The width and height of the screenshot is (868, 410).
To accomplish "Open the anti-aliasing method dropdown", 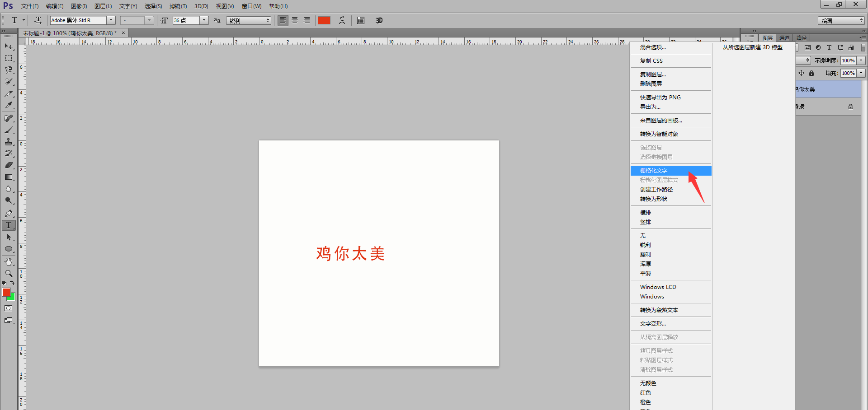I will [x=249, y=20].
